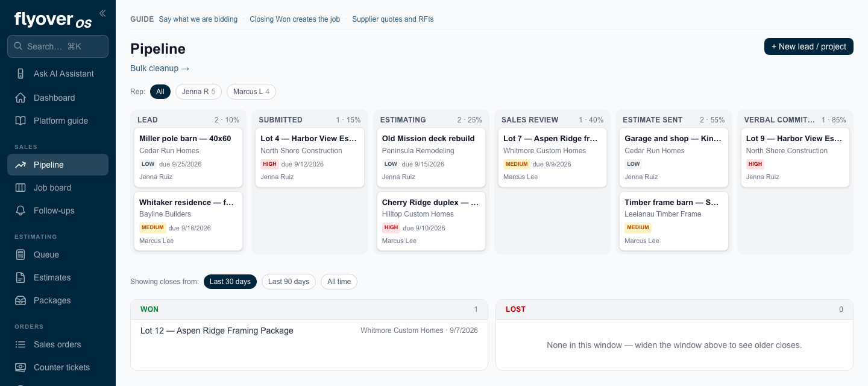The image size is (868, 386).
Task: Click MEDIUM badge on Whitaker residence card
Action: (153, 227)
